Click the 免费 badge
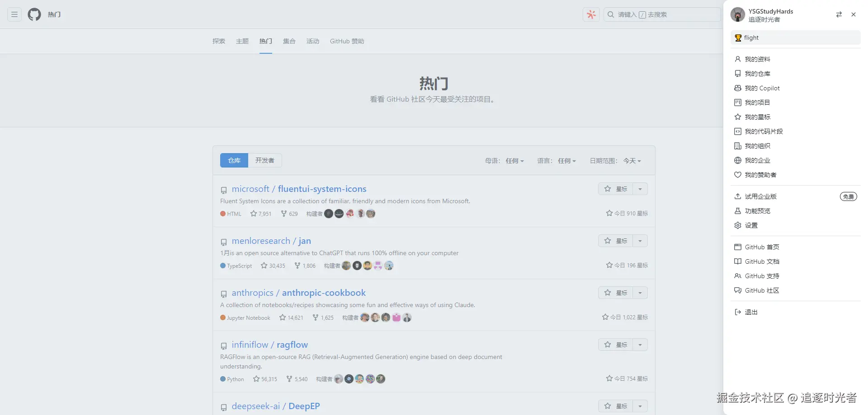Screen dimensions: 868x415 click(849, 196)
